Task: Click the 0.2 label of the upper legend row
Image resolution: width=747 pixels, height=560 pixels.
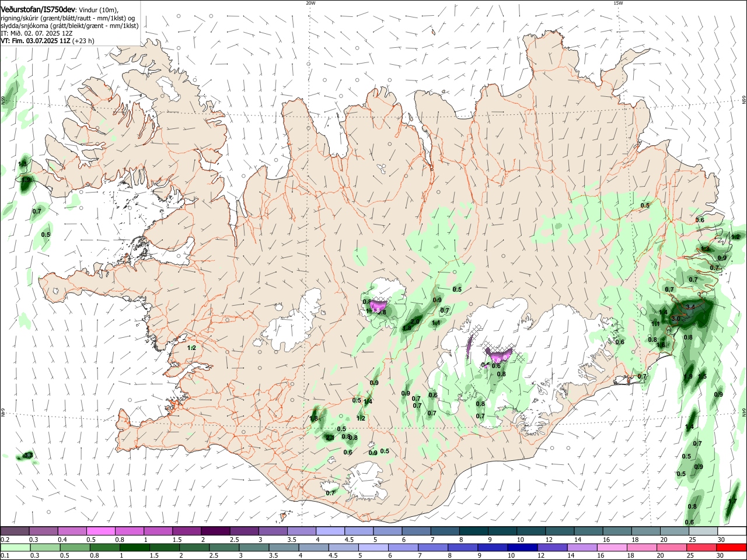Action: click(x=5, y=540)
